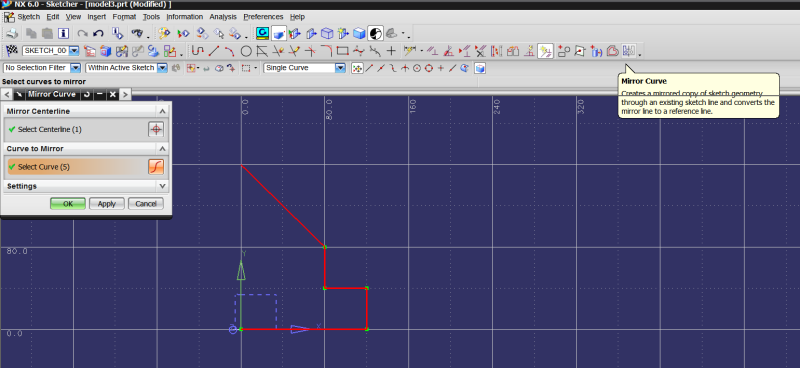Select the Quick Trim tool
This screenshot has width=800, height=368.
(278, 51)
